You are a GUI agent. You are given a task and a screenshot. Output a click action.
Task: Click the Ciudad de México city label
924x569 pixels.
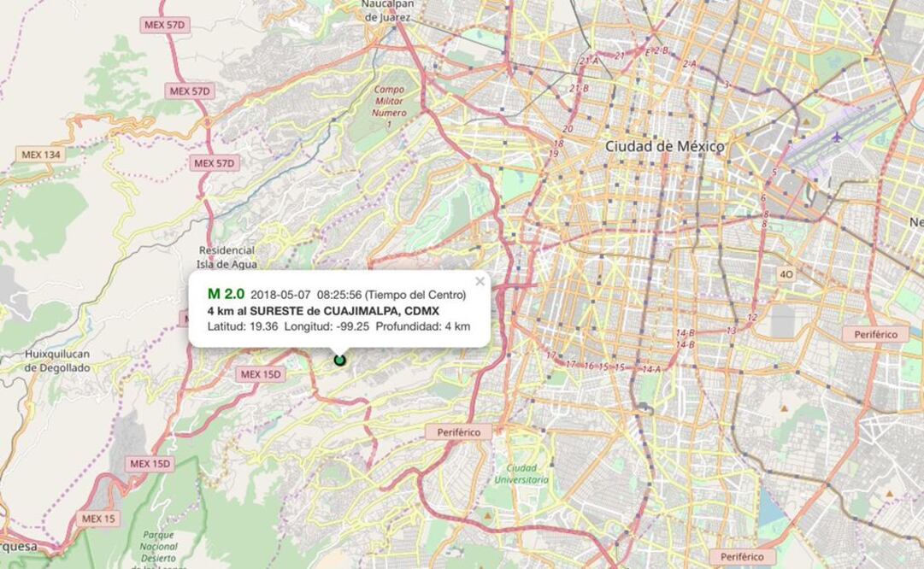point(664,146)
